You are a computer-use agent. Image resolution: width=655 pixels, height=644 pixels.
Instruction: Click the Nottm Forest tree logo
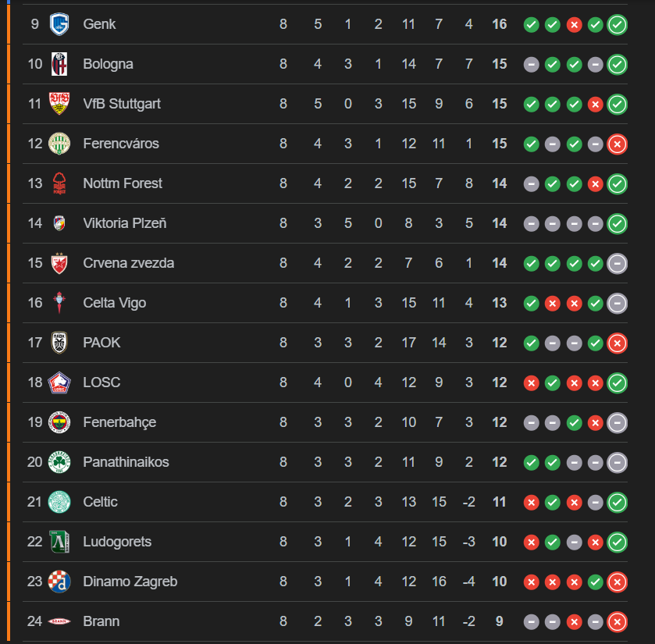[x=59, y=183]
